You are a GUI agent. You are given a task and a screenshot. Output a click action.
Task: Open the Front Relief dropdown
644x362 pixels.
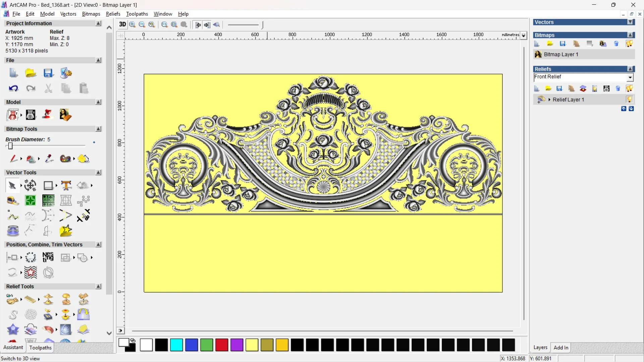630,77
